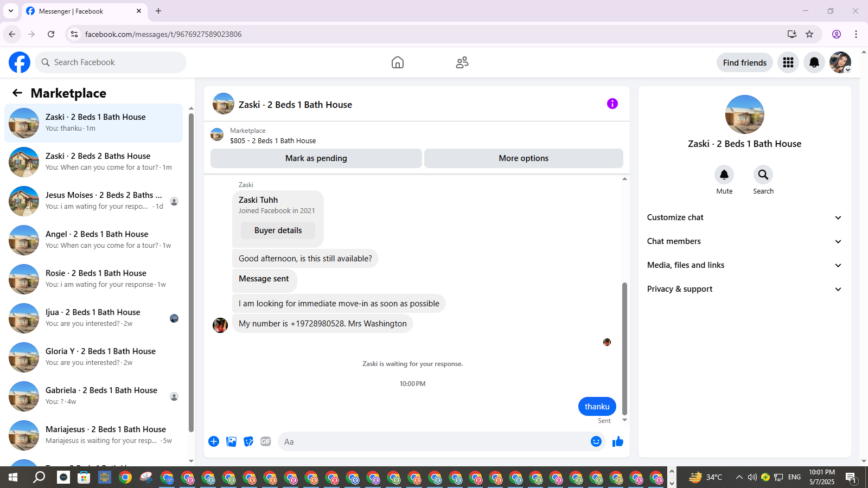Click chat messages scrollbar thumb
This screenshot has height=488, width=868.
(624, 348)
